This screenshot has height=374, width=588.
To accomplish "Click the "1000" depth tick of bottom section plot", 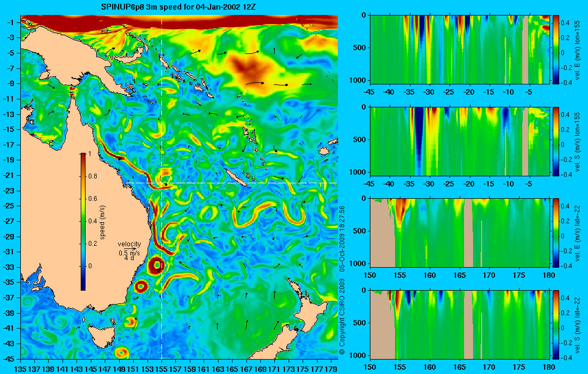I will coord(359,355).
